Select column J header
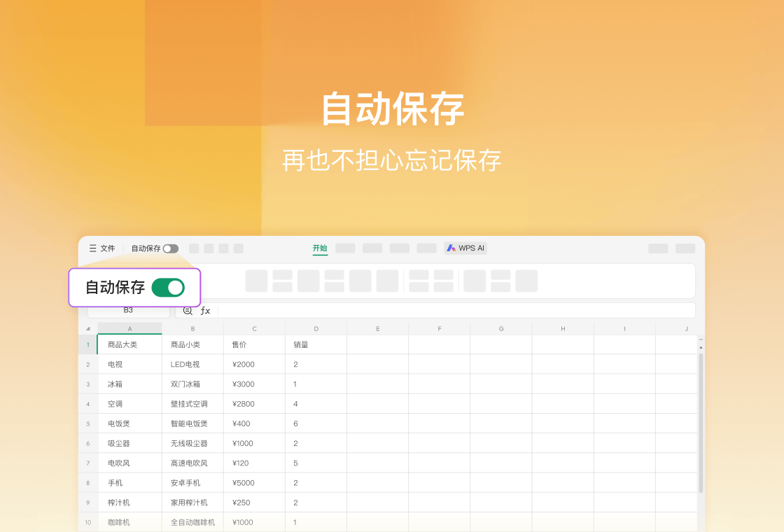The height and width of the screenshot is (532, 784). coord(685,328)
